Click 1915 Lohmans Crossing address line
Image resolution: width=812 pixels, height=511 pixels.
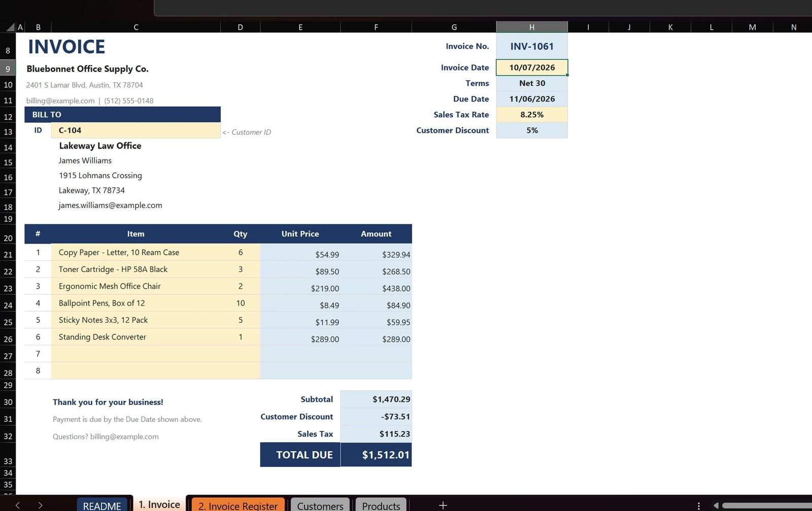[100, 176]
